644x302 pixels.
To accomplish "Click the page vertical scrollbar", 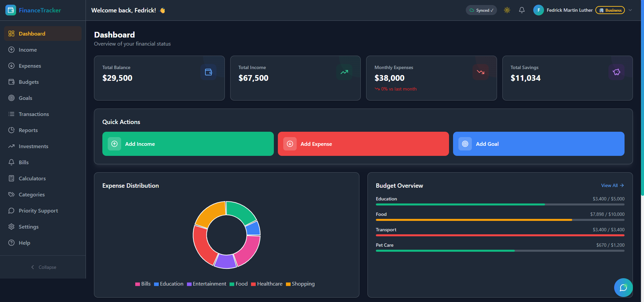I will pyautogui.click(x=642, y=97).
